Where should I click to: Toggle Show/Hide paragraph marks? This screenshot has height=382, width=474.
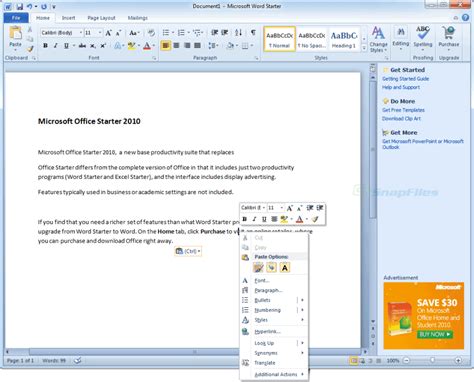click(x=253, y=32)
